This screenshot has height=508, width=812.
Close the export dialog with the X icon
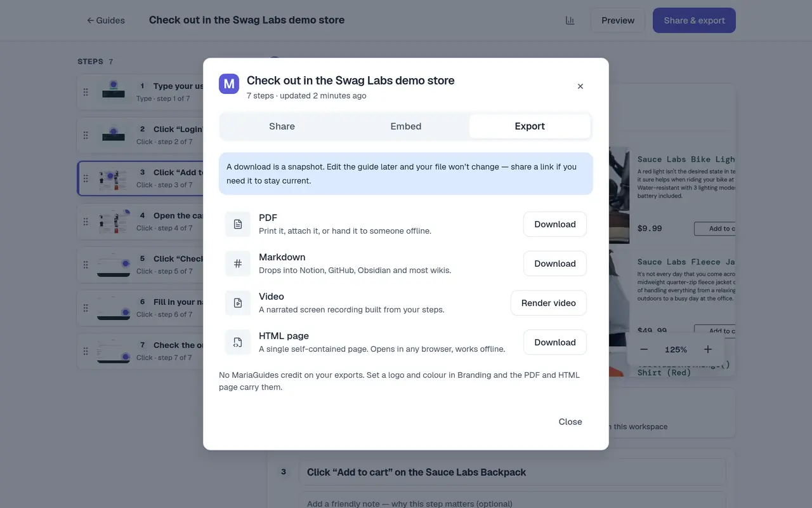coord(580,86)
